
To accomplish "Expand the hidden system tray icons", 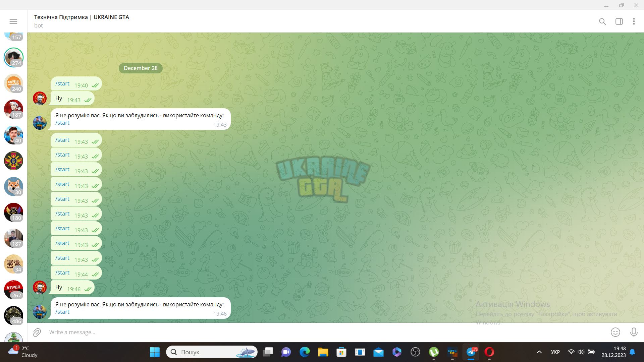I will tap(539, 352).
